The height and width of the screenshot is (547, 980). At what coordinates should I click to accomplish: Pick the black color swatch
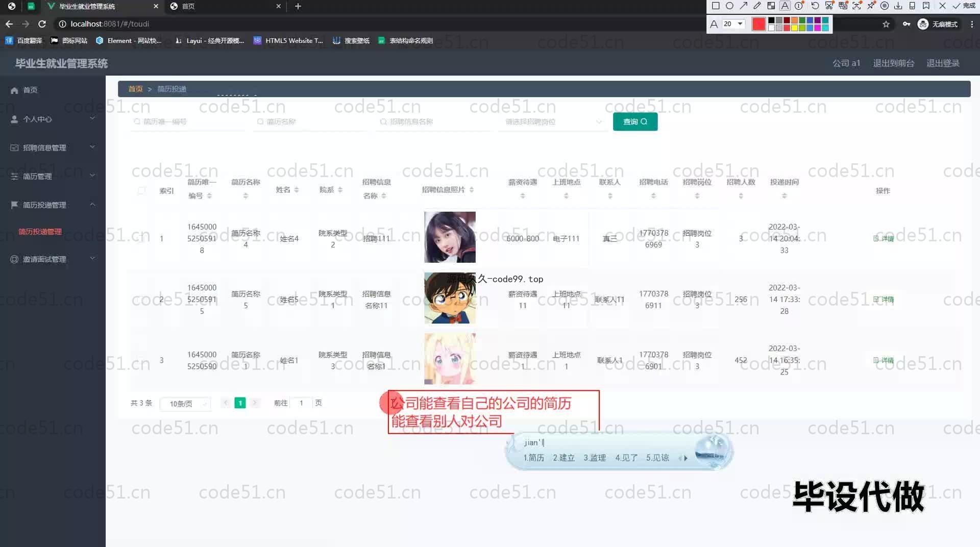coord(771,20)
